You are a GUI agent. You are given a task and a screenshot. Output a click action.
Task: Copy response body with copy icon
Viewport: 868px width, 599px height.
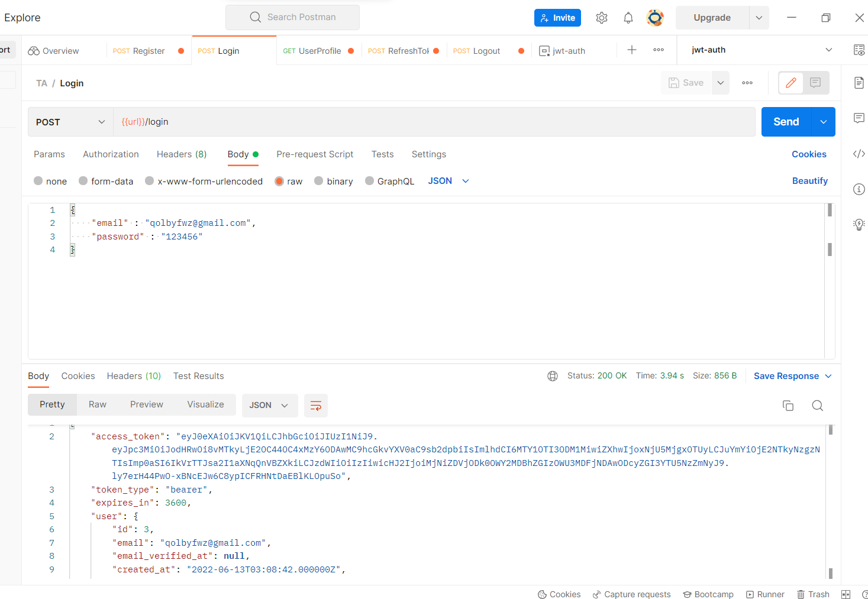(x=788, y=406)
